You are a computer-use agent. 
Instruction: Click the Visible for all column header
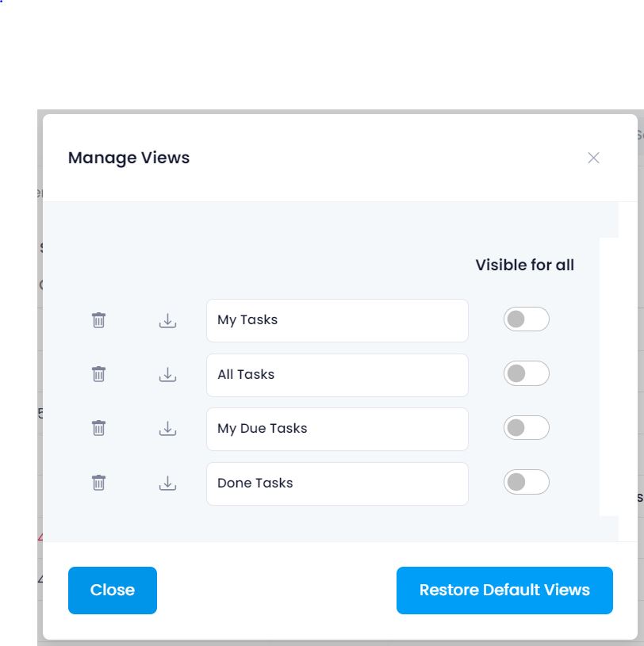pos(524,265)
